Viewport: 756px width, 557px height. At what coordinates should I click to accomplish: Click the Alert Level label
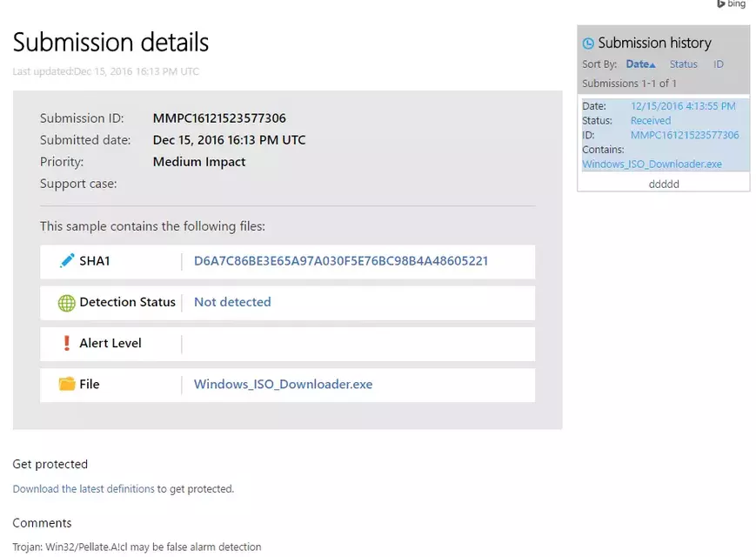110,343
